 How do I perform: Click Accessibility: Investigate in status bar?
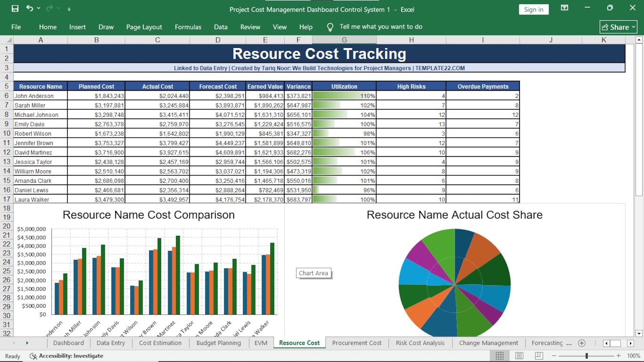[67, 356]
